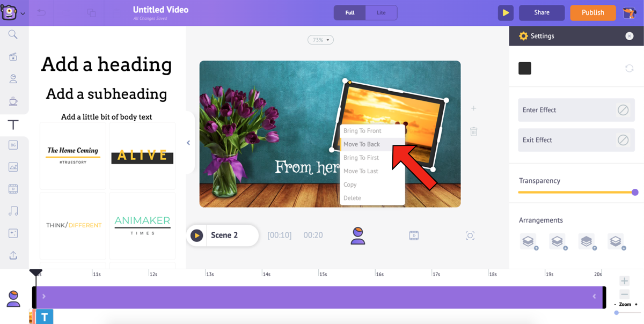Open the search tool in sidebar
The height and width of the screenshot is (324, 644).
pyautogui.click(x=13, y=35)
